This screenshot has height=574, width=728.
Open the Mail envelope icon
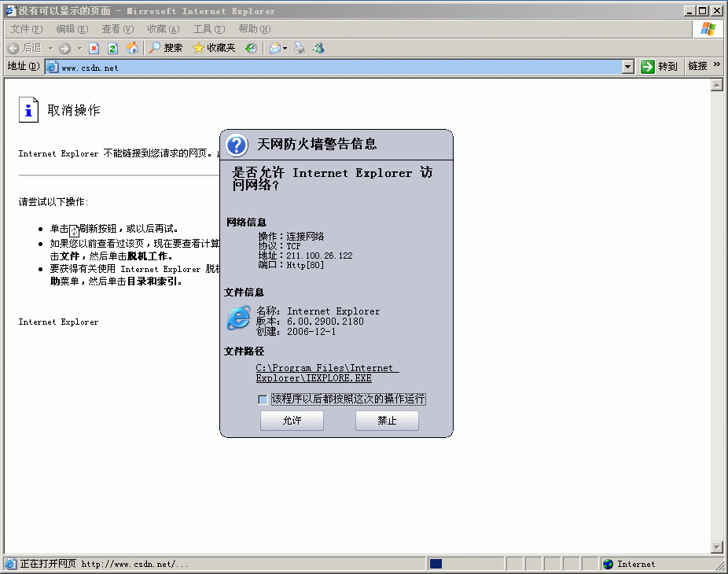[275, 48]
